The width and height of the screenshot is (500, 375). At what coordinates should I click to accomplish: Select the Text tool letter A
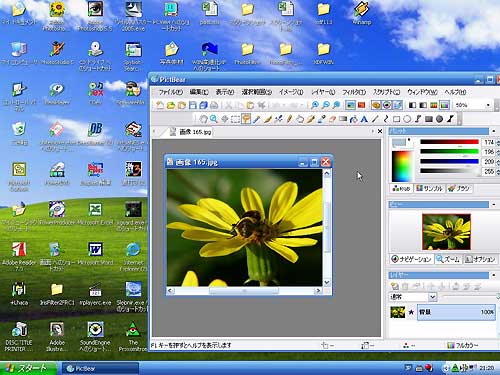[364, 119]
